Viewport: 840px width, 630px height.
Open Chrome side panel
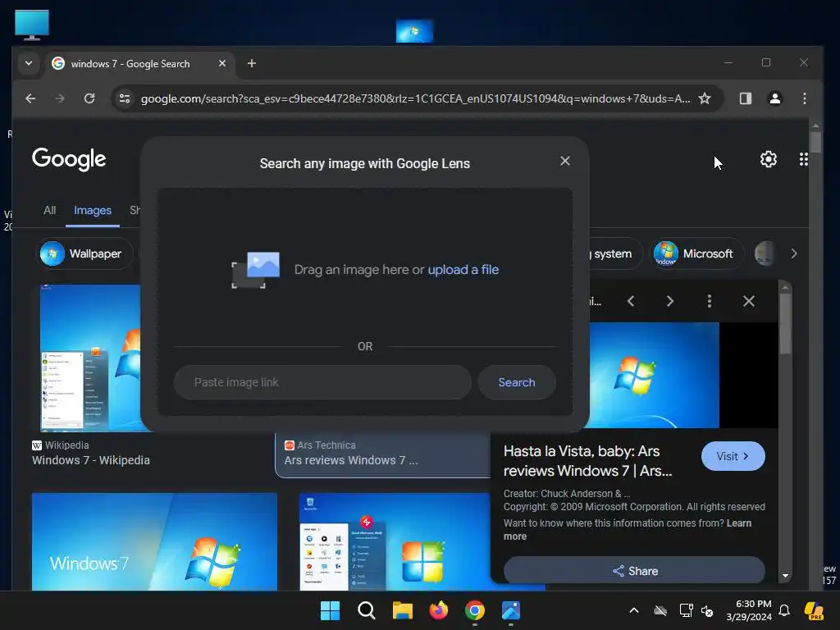745,98
